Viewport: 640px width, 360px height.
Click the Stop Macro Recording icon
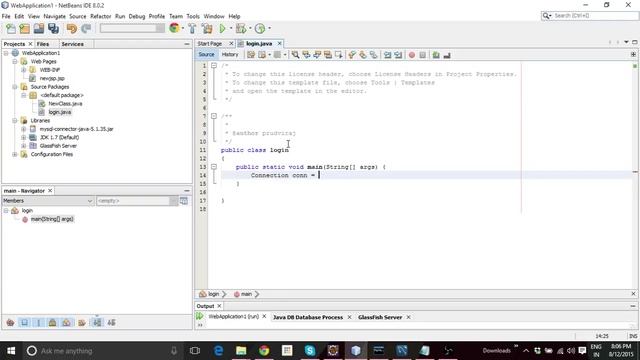423,55
